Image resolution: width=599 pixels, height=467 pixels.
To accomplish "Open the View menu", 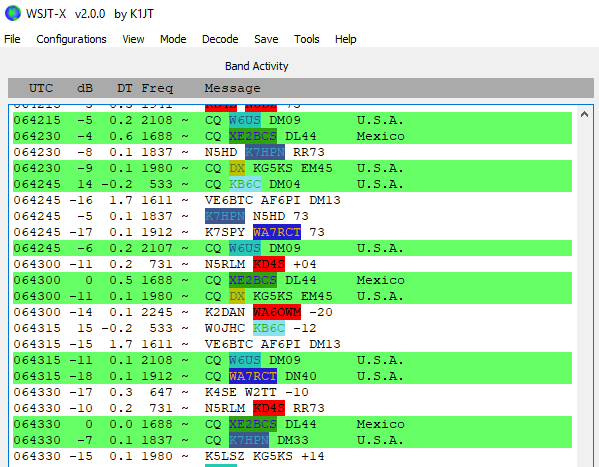I will coord(133,39).
